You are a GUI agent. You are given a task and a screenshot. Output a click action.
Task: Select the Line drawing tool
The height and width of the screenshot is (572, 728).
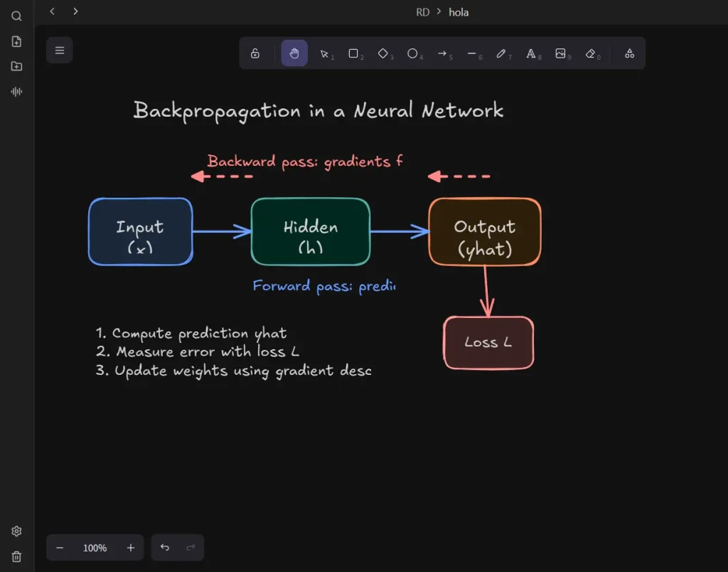(x=471, y=53)
